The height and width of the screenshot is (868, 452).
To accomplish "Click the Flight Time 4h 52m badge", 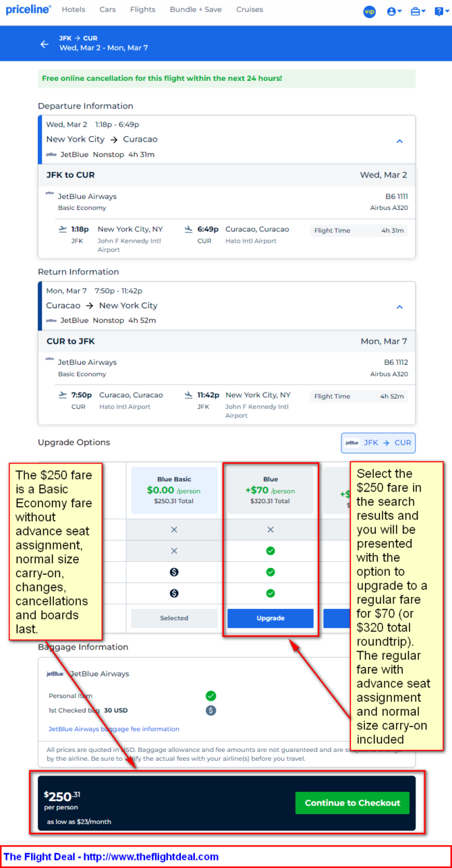I will click(x=359, y=397).
